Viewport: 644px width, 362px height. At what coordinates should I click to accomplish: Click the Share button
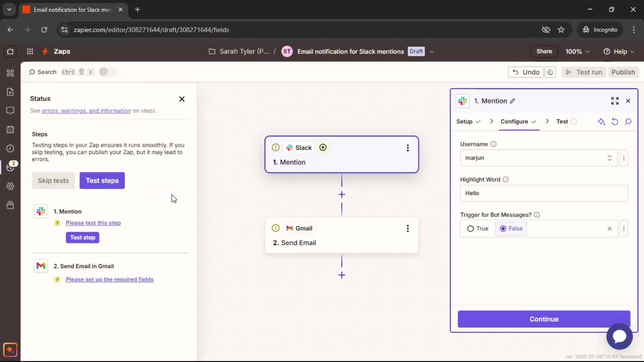coord(544,51)
